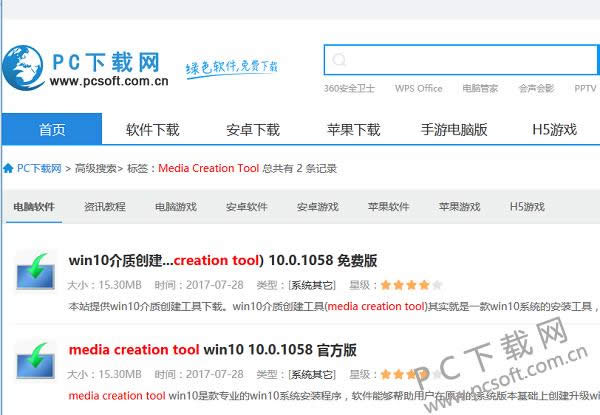The width and height of the screenshot is (600, 415).
Task: Open media creation tool win10 官方版 title
Action: pyautogui.click(x=212, y=350)
